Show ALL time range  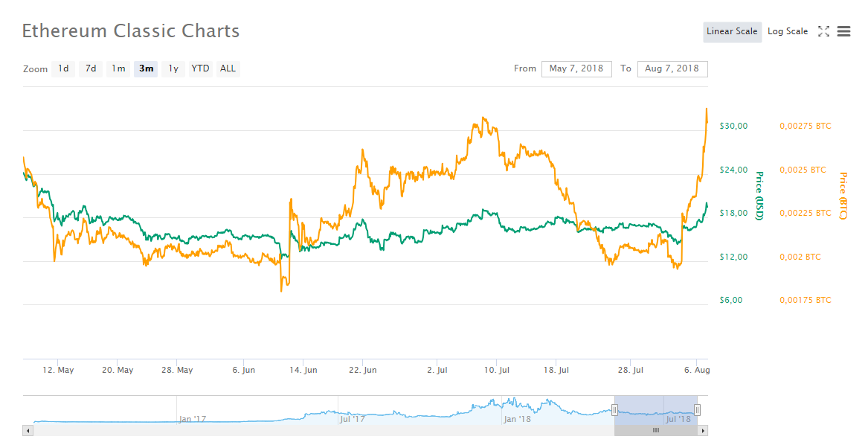228,68
